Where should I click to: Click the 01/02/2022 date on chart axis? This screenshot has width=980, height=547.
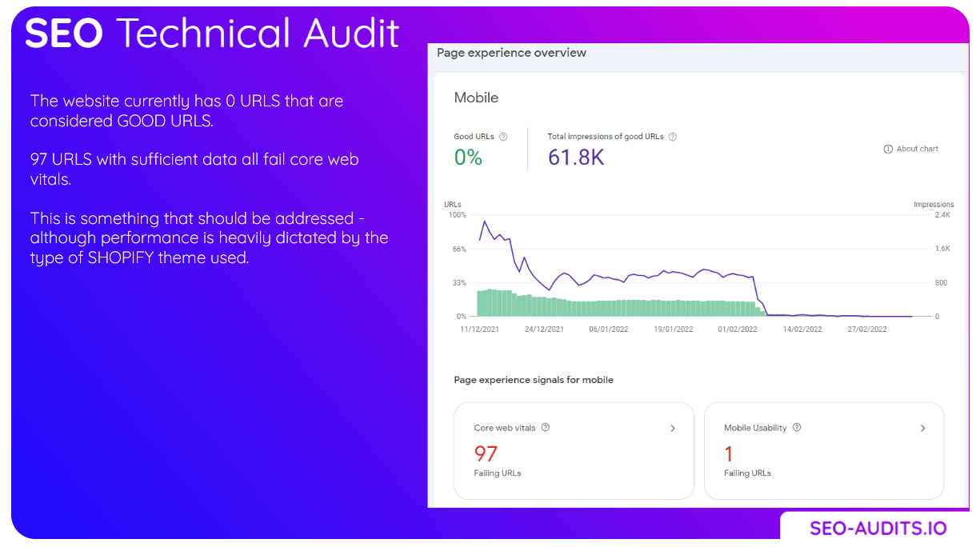(x=739, y=329)
